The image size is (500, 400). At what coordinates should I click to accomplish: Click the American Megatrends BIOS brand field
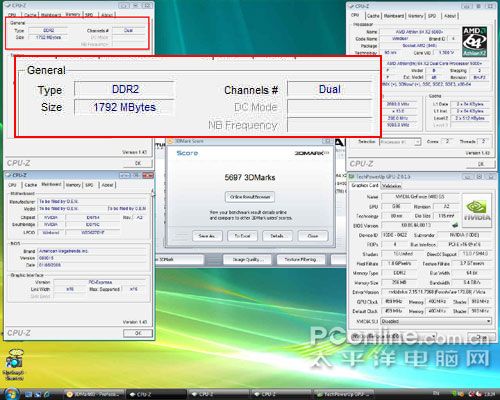point(92,251)
